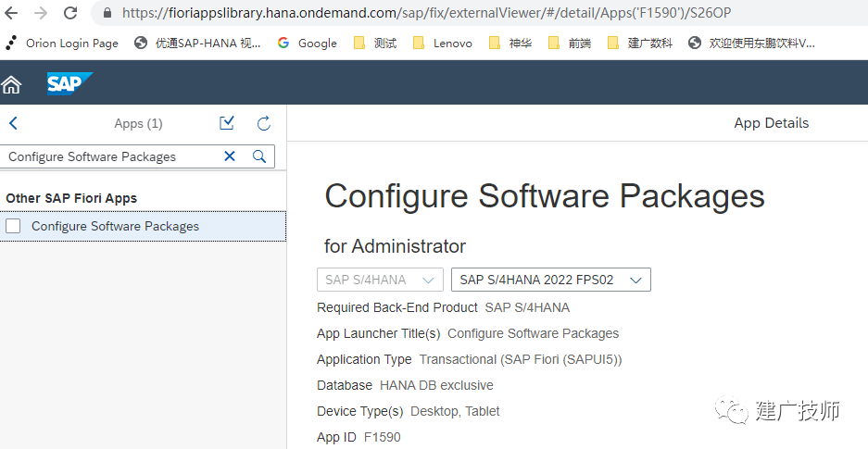Click the browser forward arrow

[x=41, y=13]
